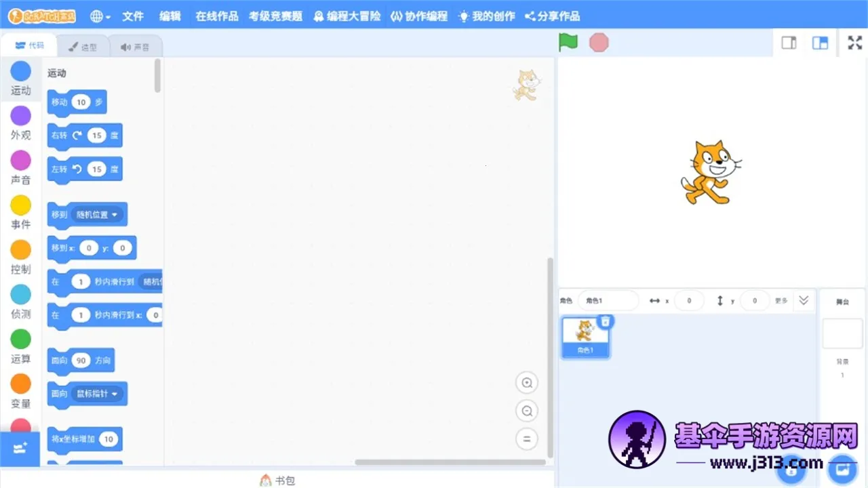Click the sprite x coordinate field
868x488 pixels.
click(689, 300)
